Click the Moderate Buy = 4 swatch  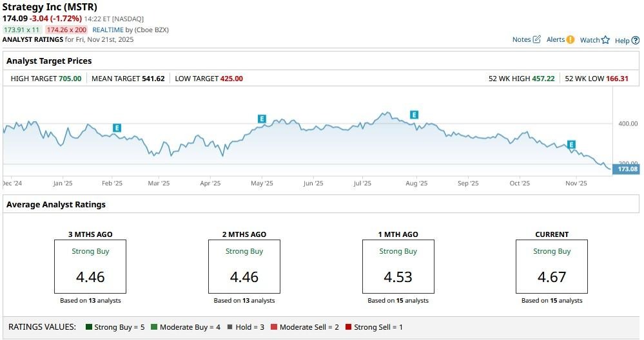154,327
